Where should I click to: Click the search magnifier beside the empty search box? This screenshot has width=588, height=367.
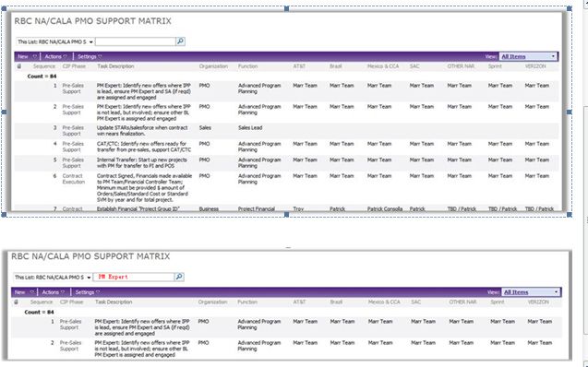pyautogui.click(x=180, y=41)
